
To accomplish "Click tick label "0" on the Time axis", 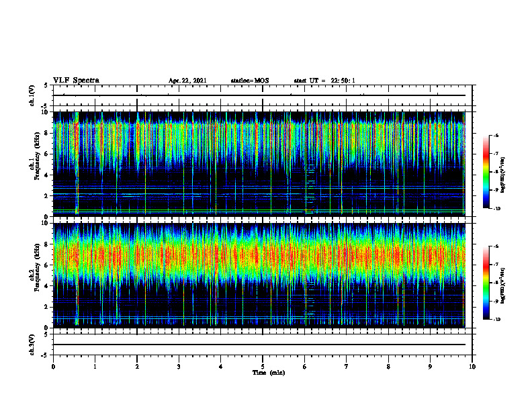I will click(x=53, y=367).
